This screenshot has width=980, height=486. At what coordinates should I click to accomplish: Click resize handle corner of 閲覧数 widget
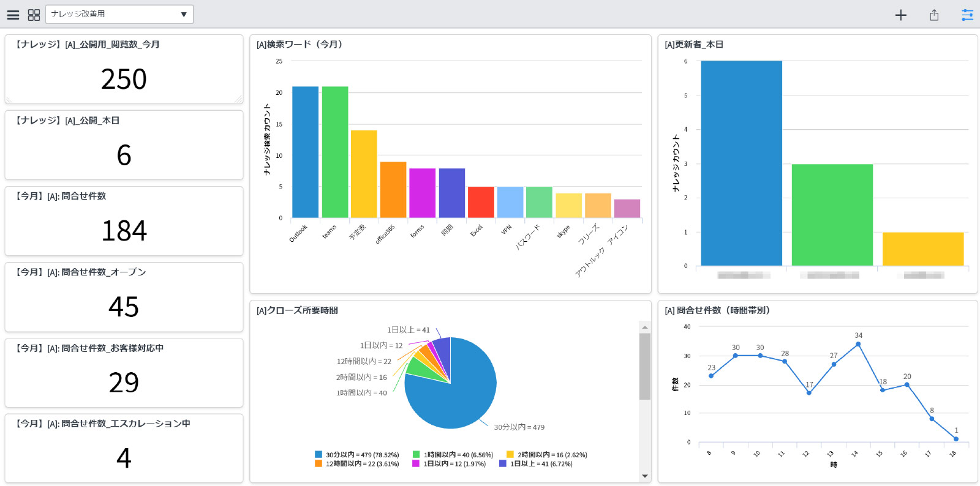point(238,99)
